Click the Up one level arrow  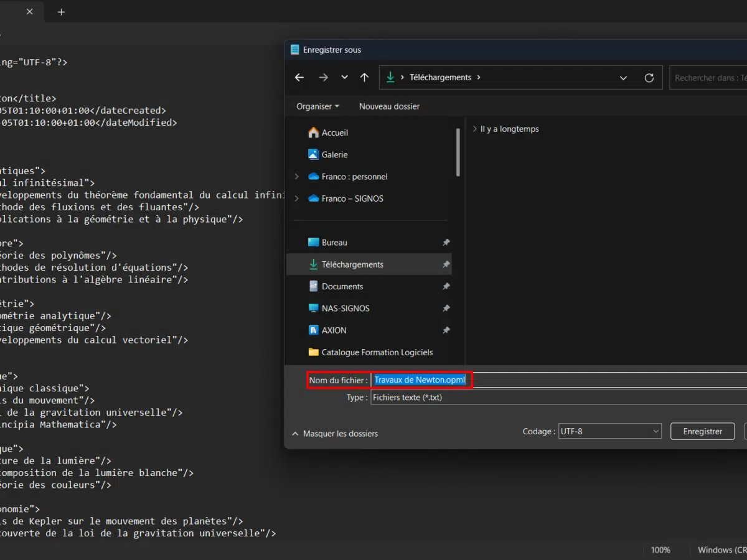pos(365,78)
